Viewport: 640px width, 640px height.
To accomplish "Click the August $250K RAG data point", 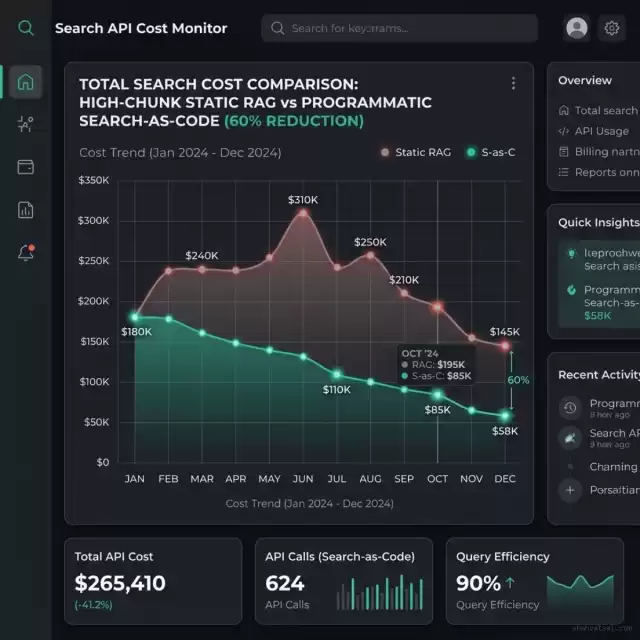I will coord(370,256).
